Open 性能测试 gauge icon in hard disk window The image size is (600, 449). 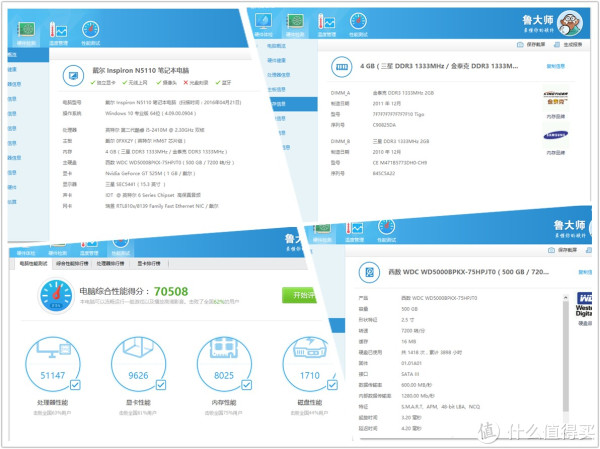pos(386,227)
